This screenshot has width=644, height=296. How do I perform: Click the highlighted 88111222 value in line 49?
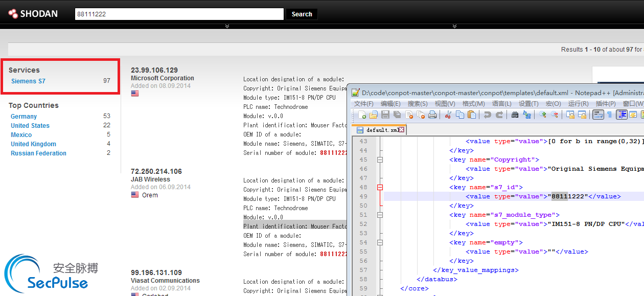point(568,196)
